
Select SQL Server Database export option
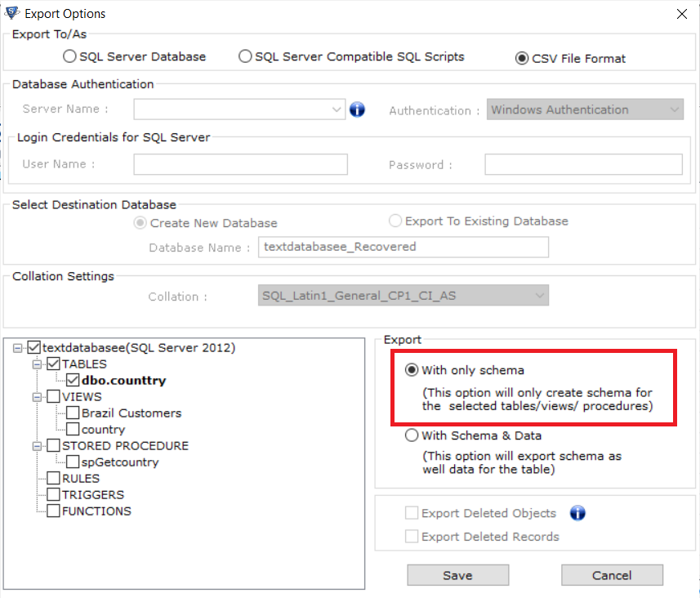click(x=69, y=56)
